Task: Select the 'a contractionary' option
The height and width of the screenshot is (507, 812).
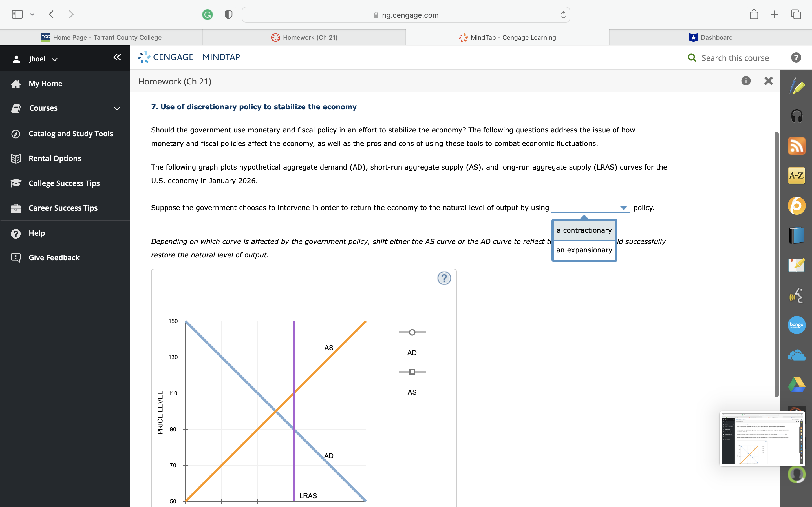Action: click(x=584, y=230)
